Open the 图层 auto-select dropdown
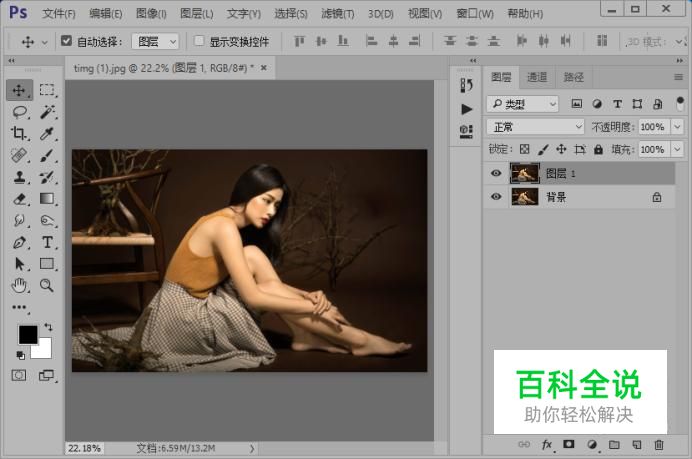The height and width of the screenshot is (459, 692). coord(155,41)
